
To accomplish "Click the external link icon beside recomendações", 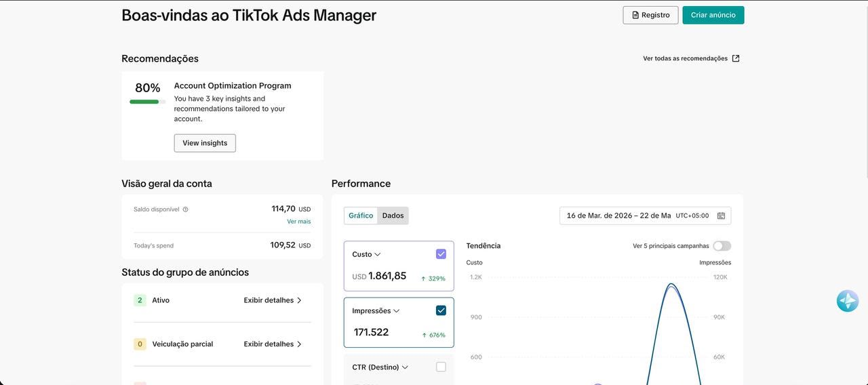I will [x=736, y=58].
